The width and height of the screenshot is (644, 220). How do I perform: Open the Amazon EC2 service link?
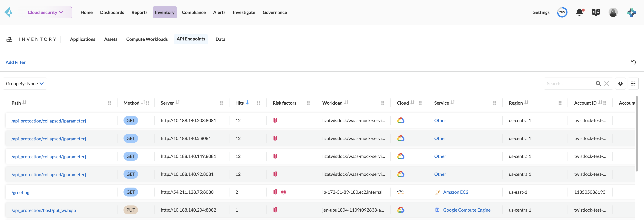click(x=456, y=192)
